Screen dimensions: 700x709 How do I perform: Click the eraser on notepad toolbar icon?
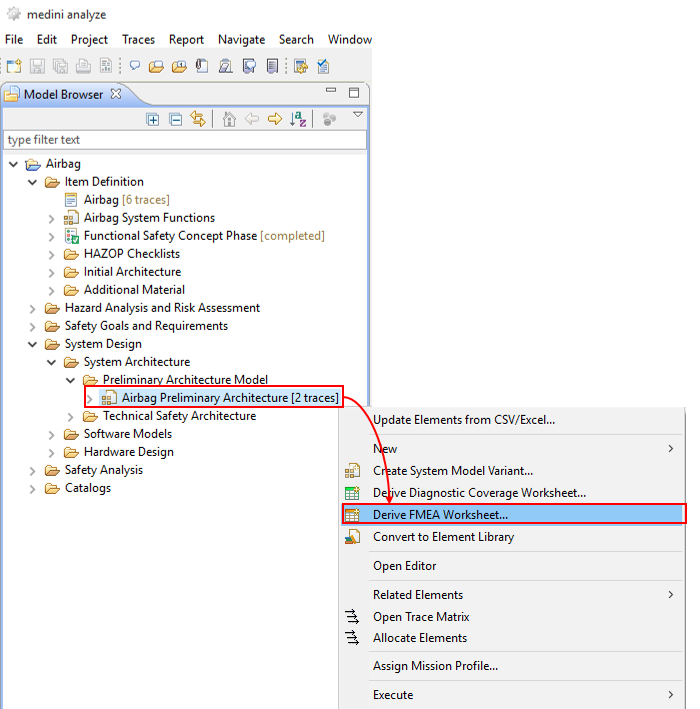point(226,66)
